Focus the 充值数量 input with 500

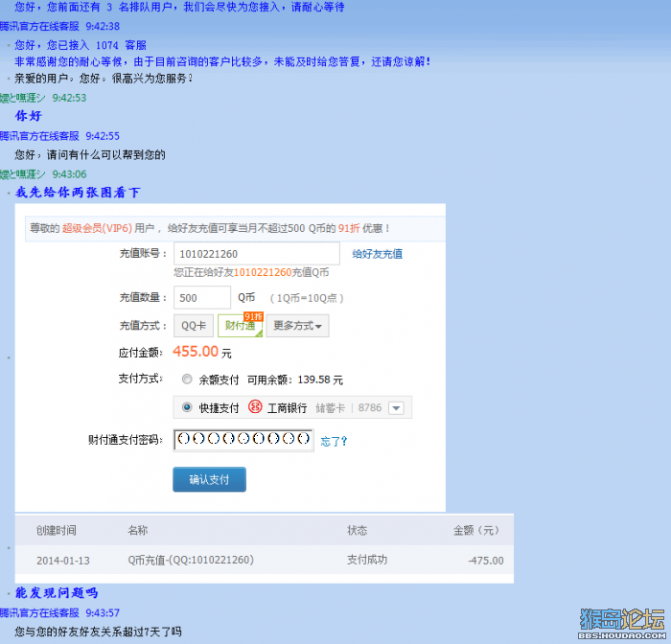202,297
